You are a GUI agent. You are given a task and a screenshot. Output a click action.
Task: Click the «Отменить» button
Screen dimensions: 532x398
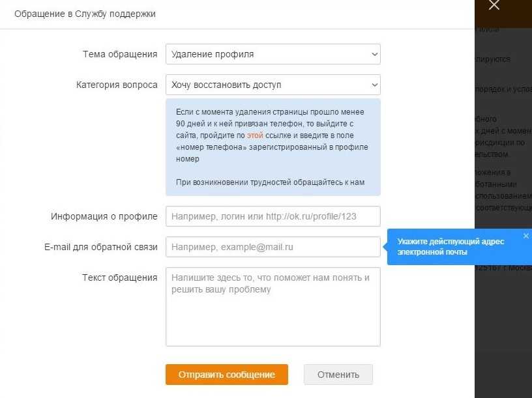pyautogui.click(x=338, y=375)
